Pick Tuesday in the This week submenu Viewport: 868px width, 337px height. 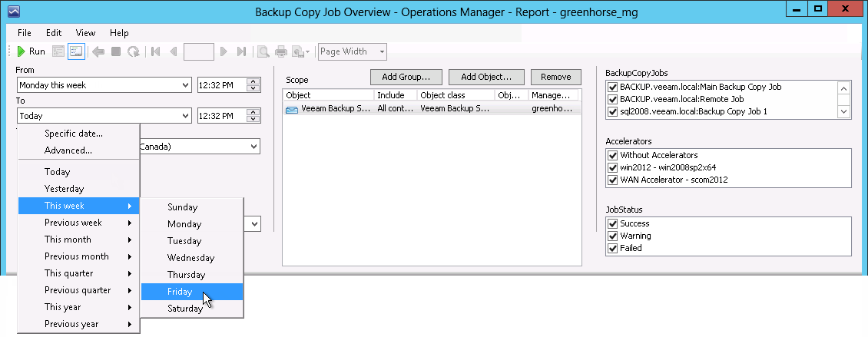click(192, 241)
